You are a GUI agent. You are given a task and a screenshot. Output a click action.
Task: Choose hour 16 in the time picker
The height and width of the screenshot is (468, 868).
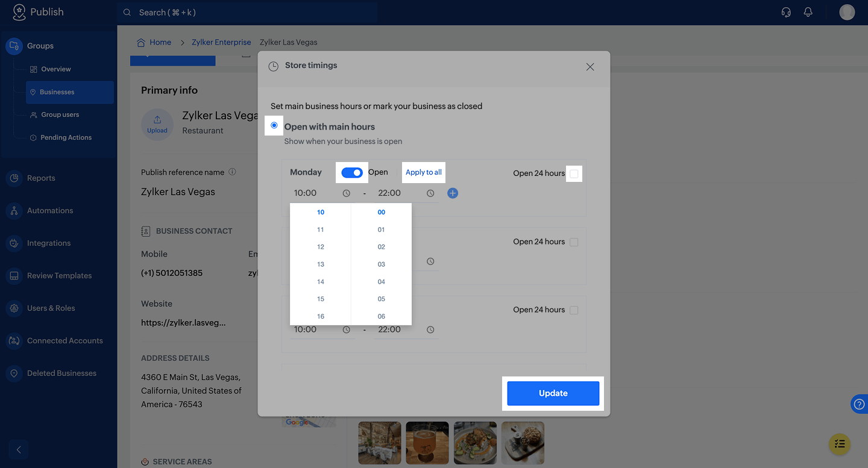coord(321,316)
